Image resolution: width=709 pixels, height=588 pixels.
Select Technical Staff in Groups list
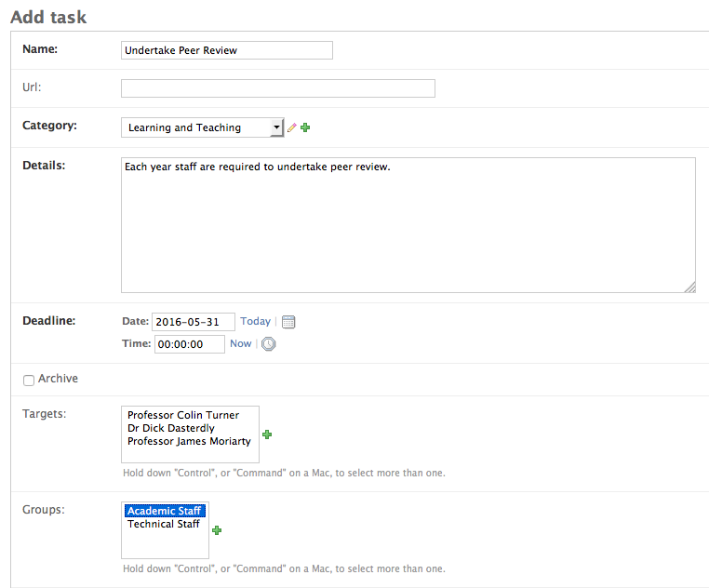pyautogui.click(x=164, y=524)
